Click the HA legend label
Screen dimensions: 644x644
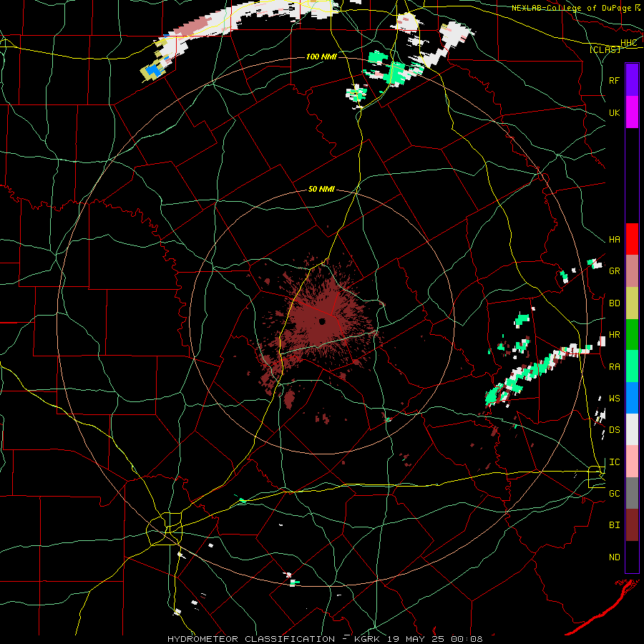(614, 240)
